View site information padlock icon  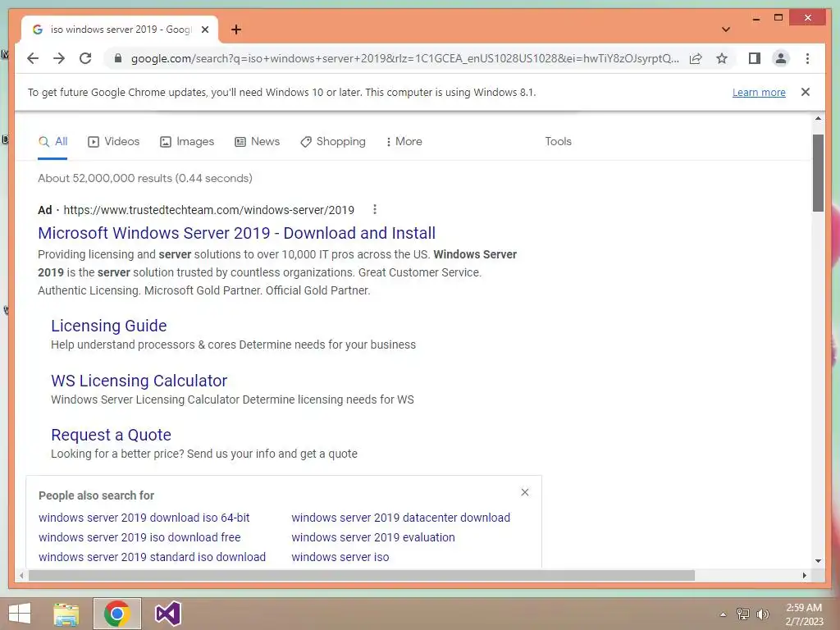[118, 58]
